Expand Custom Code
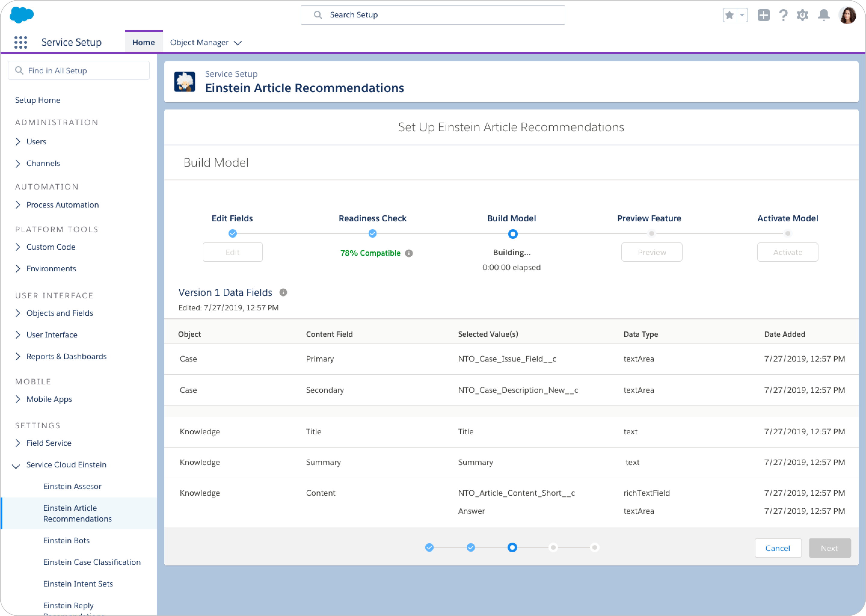This screenshot has height=616, width=866. pos(18,247)
